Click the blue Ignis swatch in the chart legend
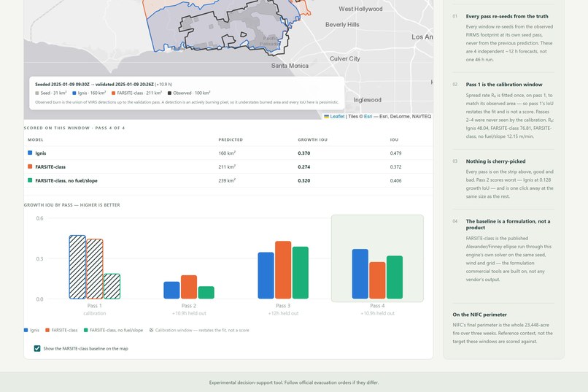Screen dimensions: 588x392 26,330
